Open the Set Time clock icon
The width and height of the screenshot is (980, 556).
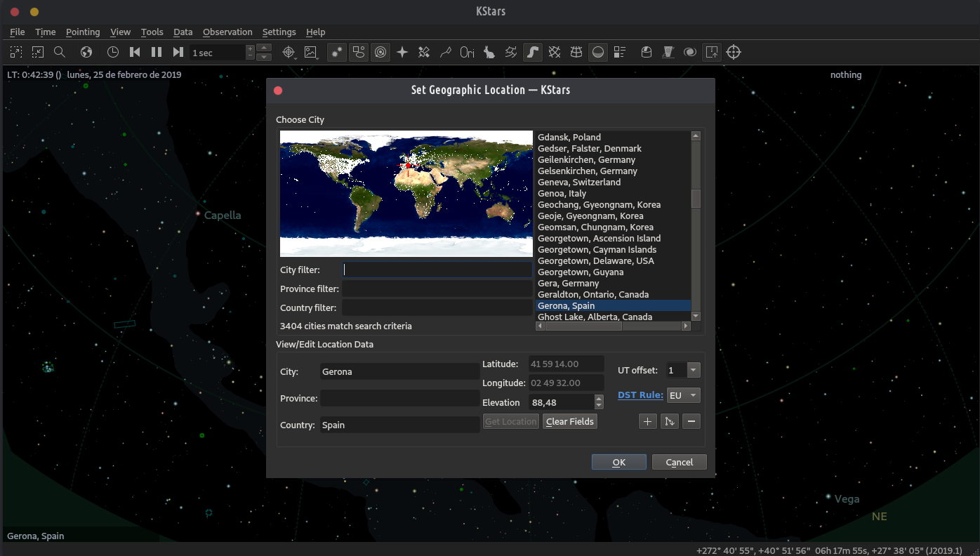(x=113, y=52)
